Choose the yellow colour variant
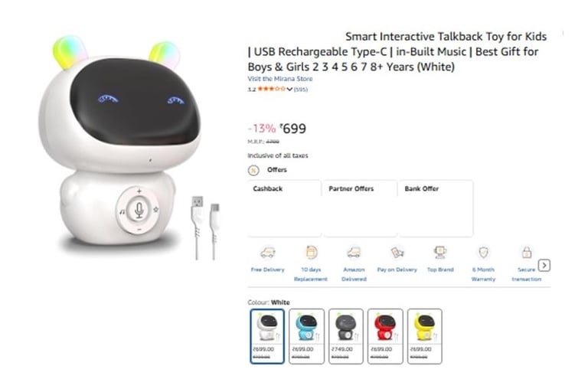The width and height of the screenshot is (588, 392). coord(424,336)
